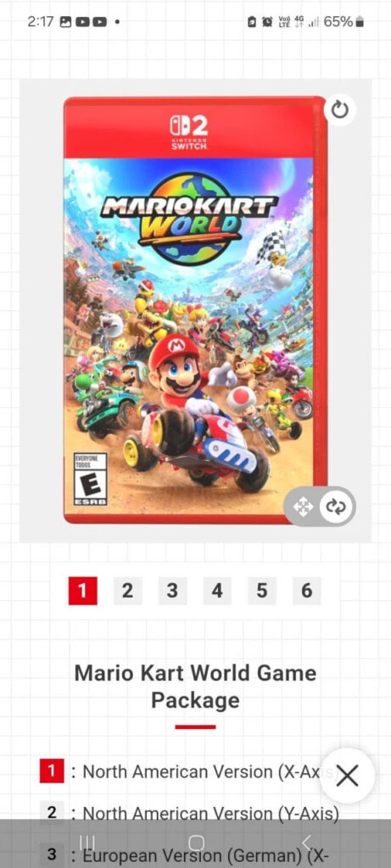This screenshot has width=391, height=868.
Task: Choose North American Version (Y-Axis) entry
Action: click(189, 813)
